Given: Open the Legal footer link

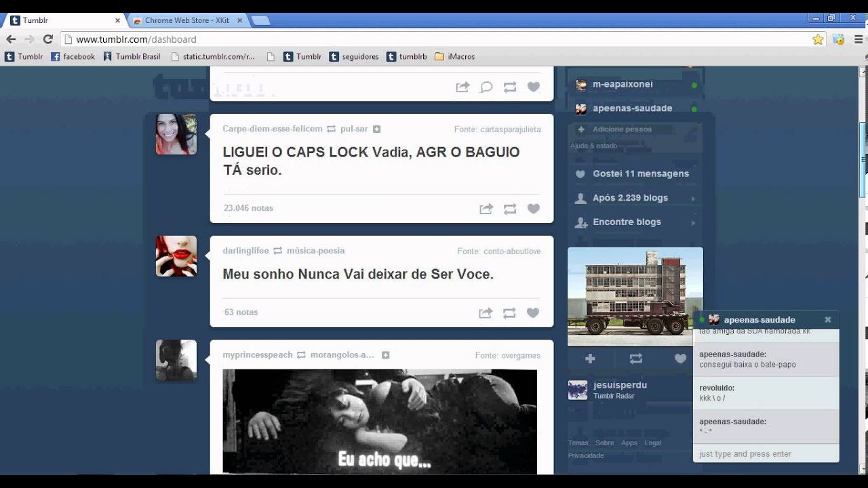Looking at the screenshot, I should tap(653, 443).
